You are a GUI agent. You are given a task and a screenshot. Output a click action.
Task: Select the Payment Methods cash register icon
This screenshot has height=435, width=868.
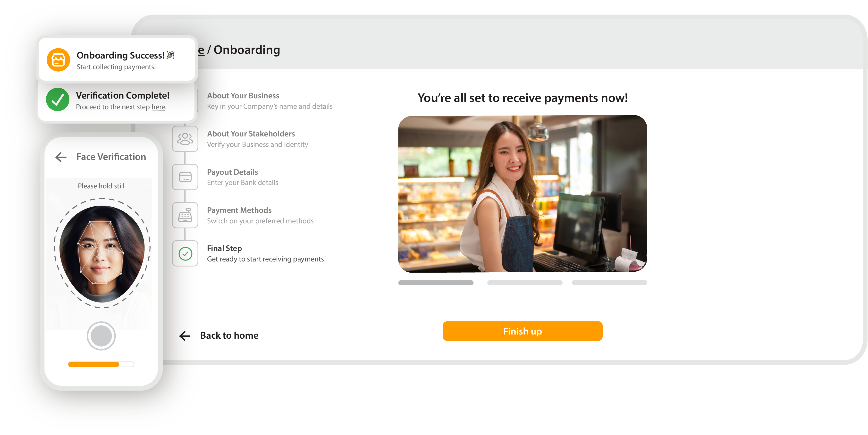pos(185,215)
